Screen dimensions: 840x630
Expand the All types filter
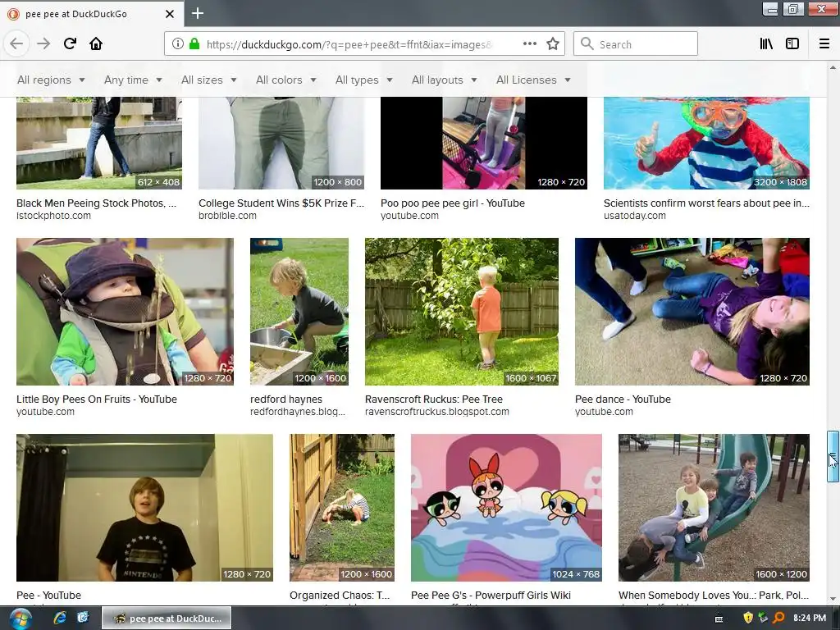(x=363, y=80)
